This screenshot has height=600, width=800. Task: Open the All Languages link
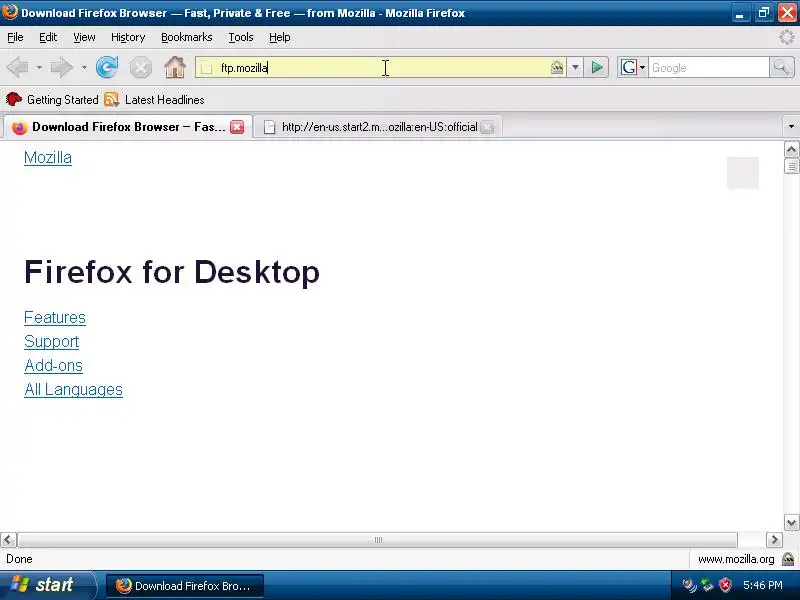click(x=73, y=389)
